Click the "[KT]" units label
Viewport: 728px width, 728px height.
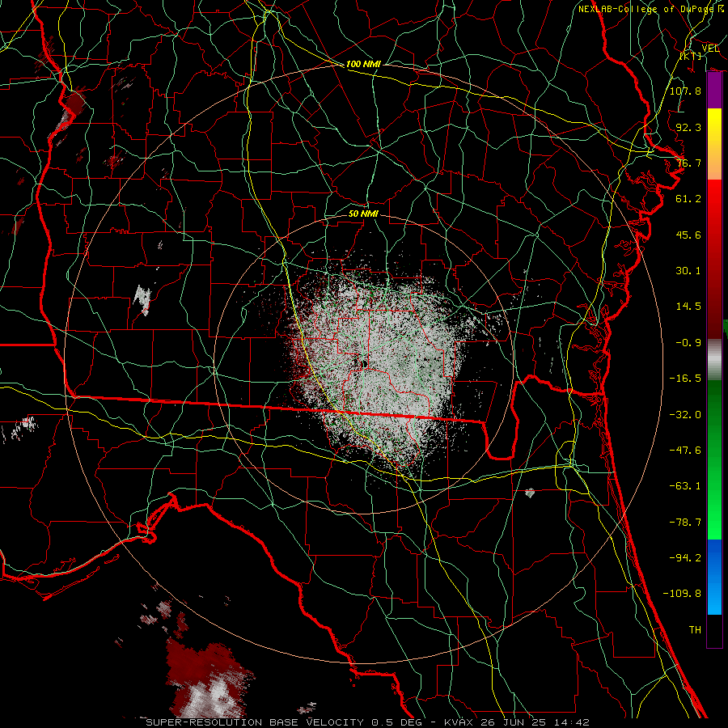pyautogui.click(x=691, y=56)
